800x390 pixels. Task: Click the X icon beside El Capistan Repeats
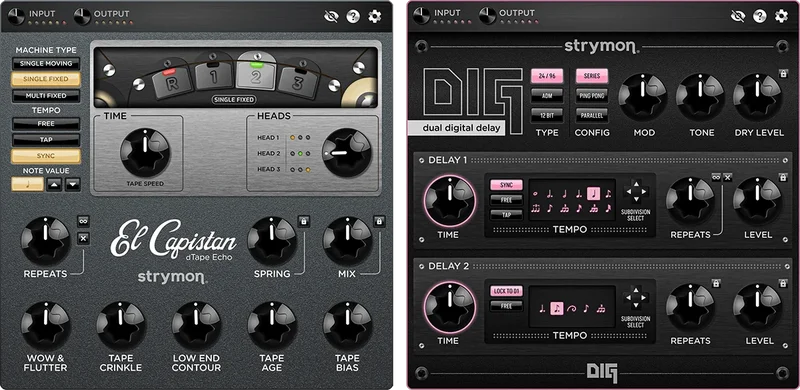[x=84, y=238]
